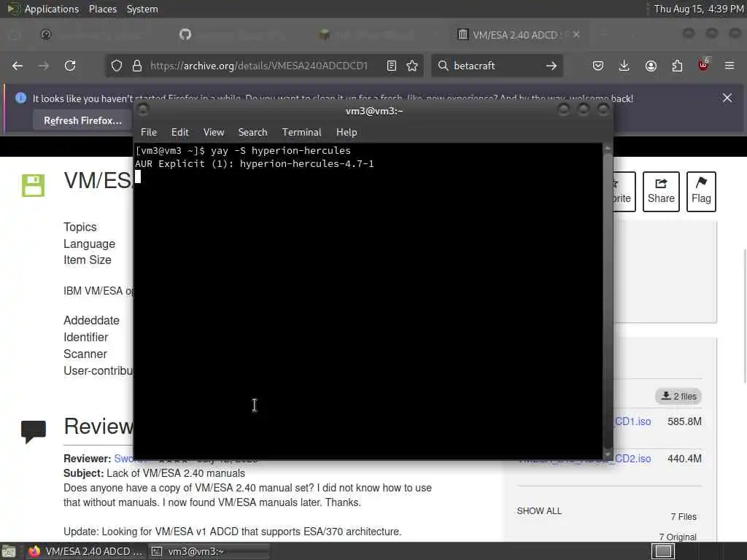Image resolution: width=747 pixels, height=560 pixels.
Task: Open the Firefox hamburger menu
Action: tap(729, 66)
